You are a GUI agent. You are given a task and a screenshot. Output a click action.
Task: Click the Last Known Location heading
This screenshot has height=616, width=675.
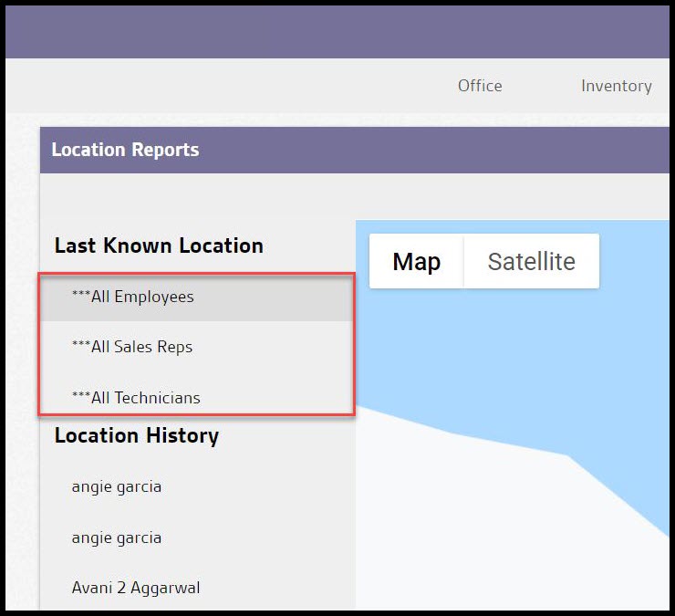(x=159, y=245)
